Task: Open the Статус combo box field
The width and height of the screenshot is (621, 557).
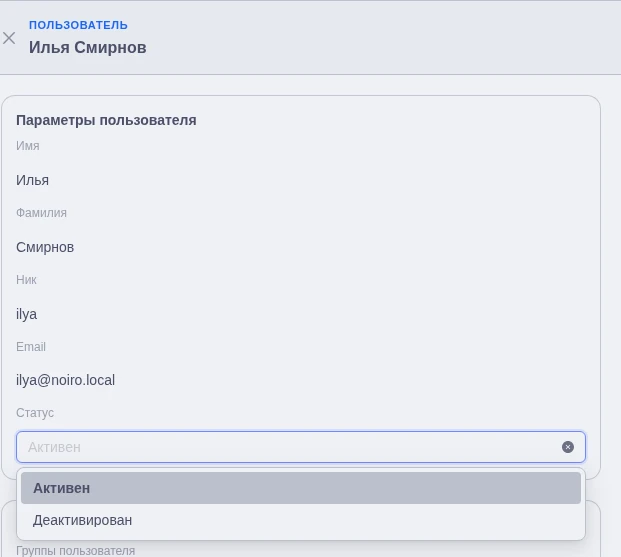Action: tap(301, 447)
